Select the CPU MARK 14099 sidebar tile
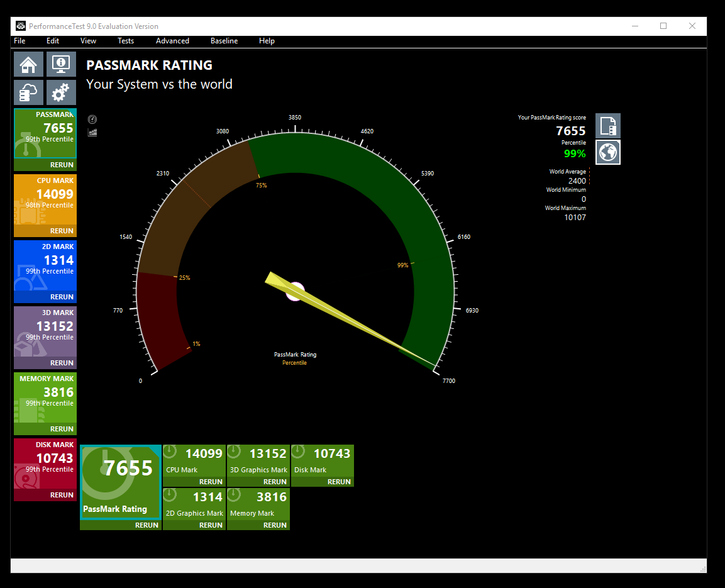 (45, 199)
